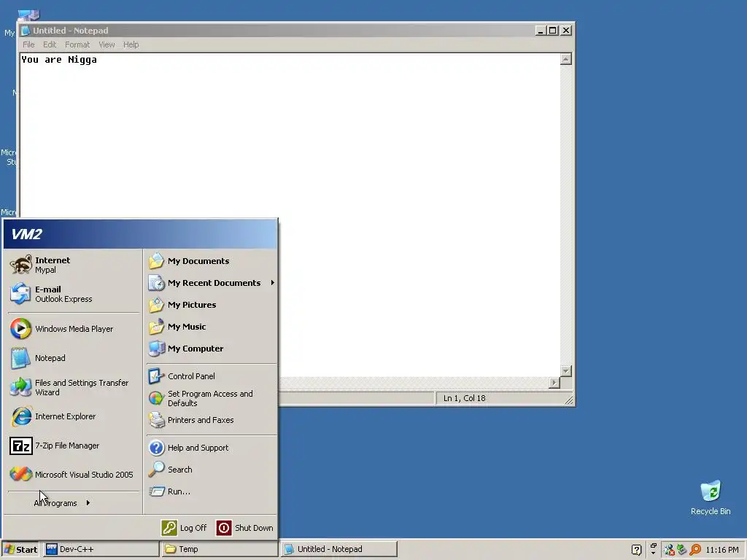Open Notepad File menu
The height and width of the screenshot is (560, 747).
[x=28, y=44]
